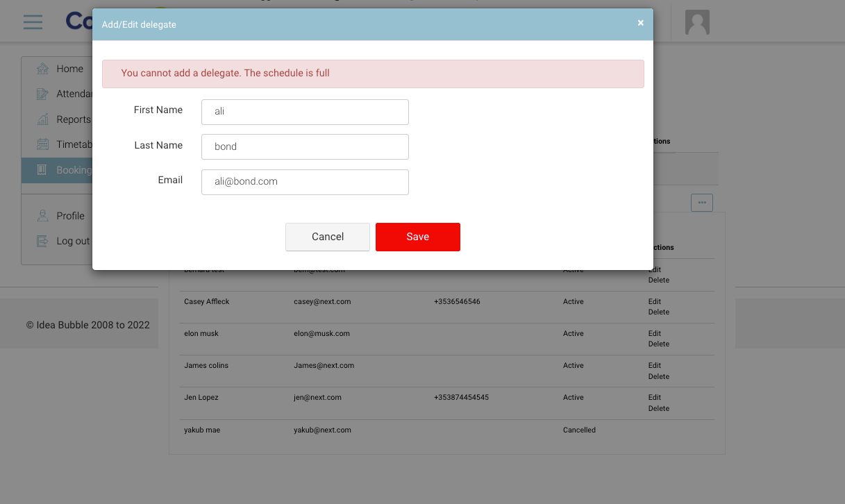Click the Cancel button
The image size is (845, 504).
(x=327, y=237)
